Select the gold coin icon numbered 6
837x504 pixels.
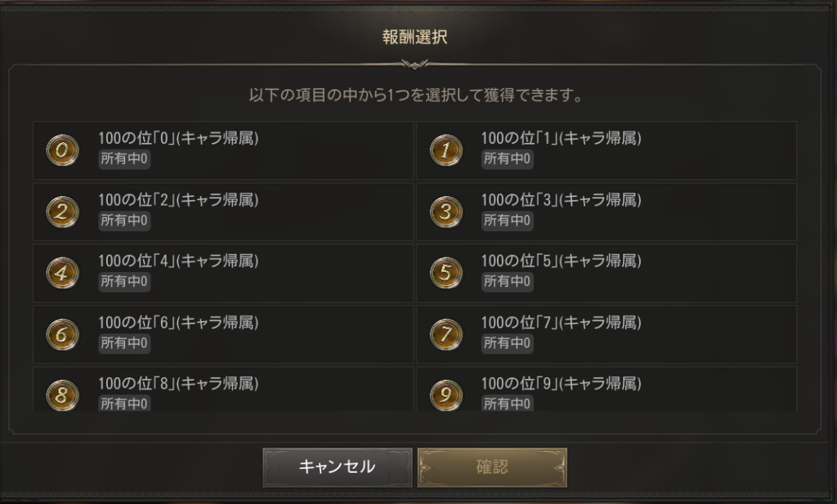tap(63, 334)
